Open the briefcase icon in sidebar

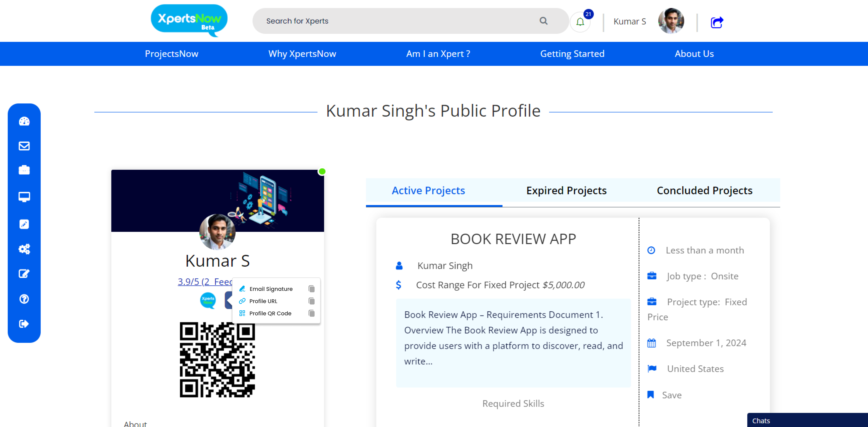click(24, 170)
